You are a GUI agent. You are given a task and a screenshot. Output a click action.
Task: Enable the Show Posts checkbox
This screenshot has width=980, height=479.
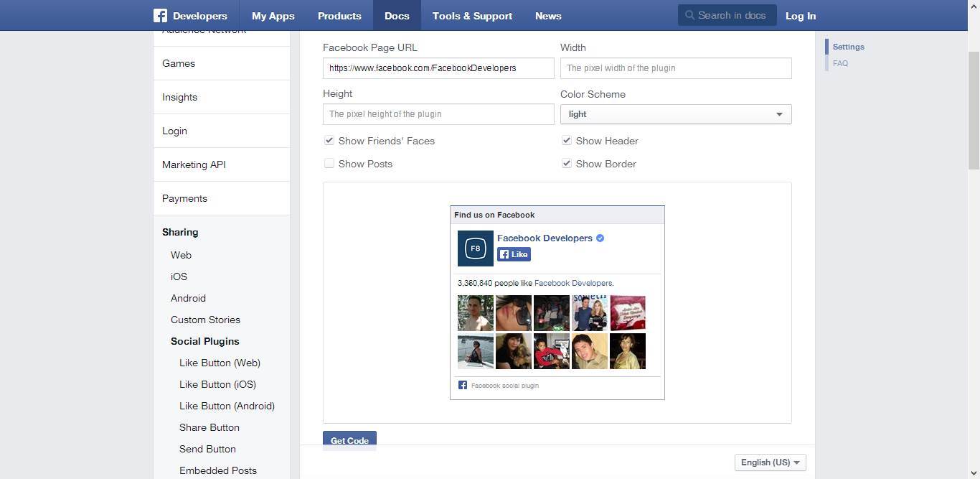329,164
